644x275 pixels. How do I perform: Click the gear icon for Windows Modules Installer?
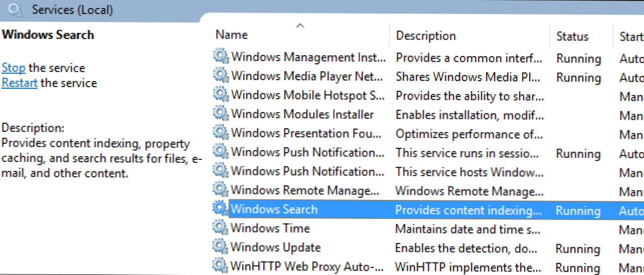[x=221, y=113]
